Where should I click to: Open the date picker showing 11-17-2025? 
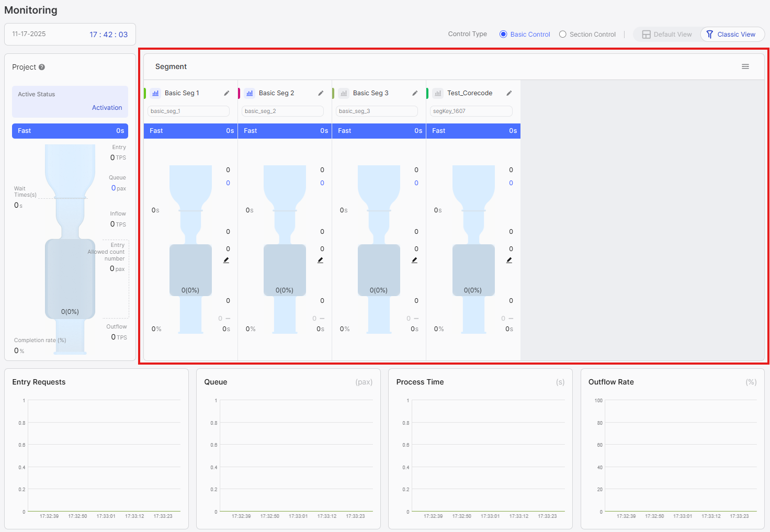pos(29,33)
